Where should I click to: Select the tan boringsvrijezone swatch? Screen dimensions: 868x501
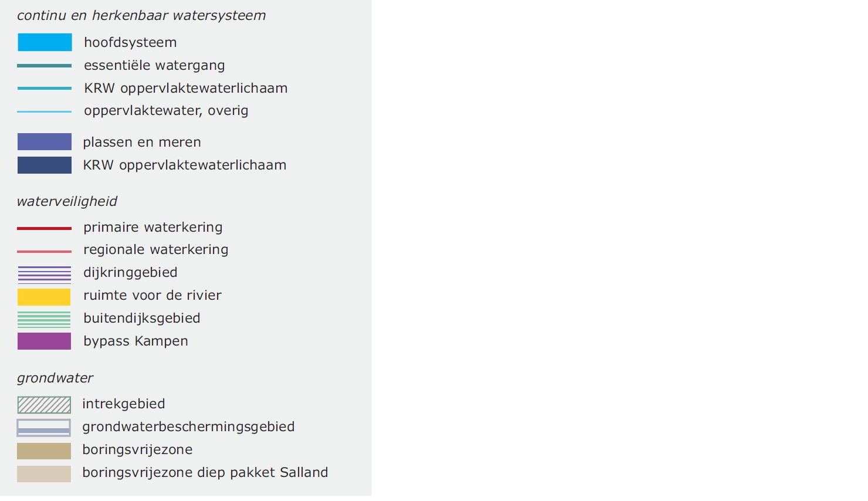point(44,451)
